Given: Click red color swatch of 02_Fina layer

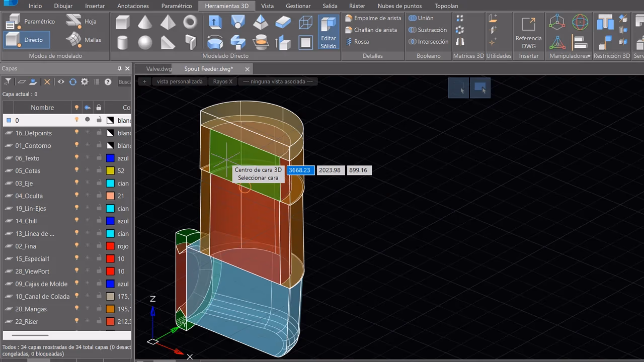Looking at the screenshot, I should coord(110,246).
